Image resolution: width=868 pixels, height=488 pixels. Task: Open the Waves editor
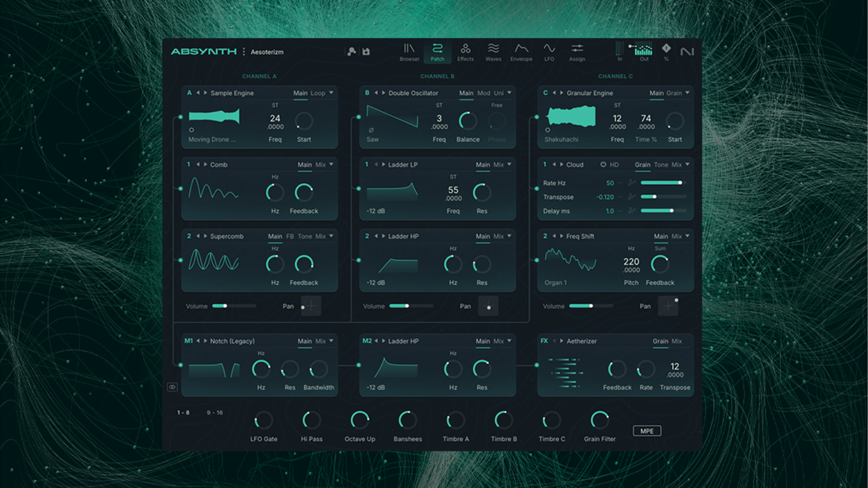493,52
